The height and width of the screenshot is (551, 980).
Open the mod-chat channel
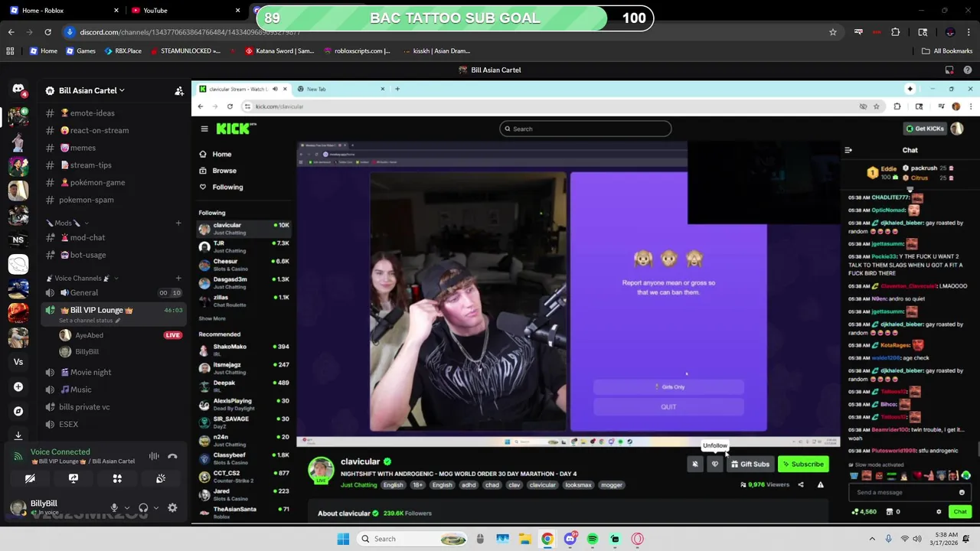coord(113,237)
